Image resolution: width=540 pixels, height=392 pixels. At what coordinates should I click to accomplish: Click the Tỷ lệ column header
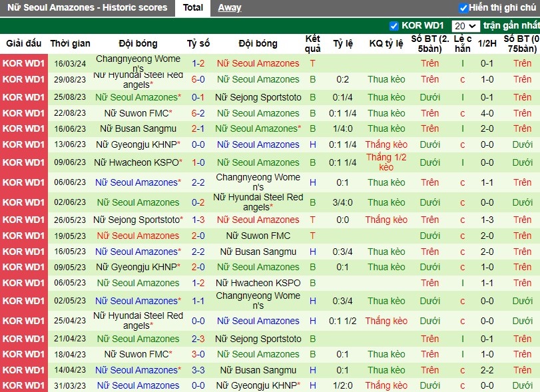click(343, 43)
